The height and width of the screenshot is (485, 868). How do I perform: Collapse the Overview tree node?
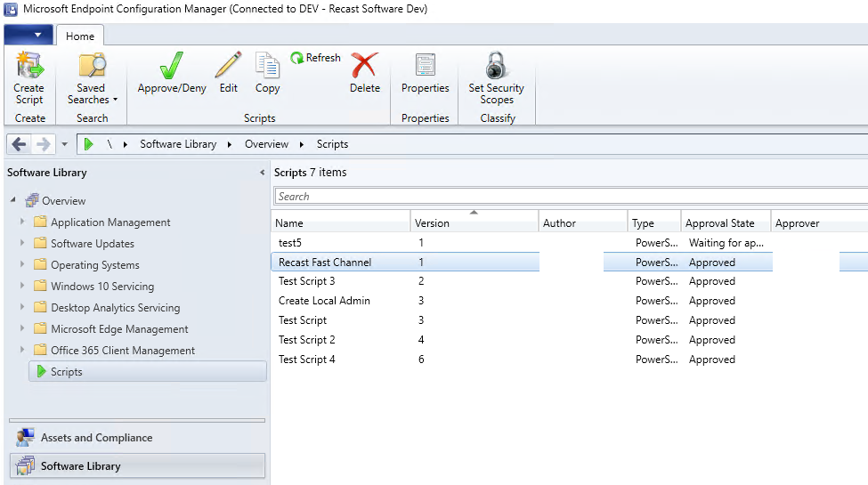(13, 200)
